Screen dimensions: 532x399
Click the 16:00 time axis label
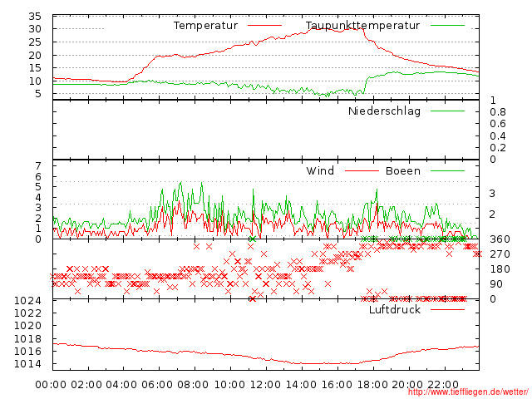coord(337,385)
